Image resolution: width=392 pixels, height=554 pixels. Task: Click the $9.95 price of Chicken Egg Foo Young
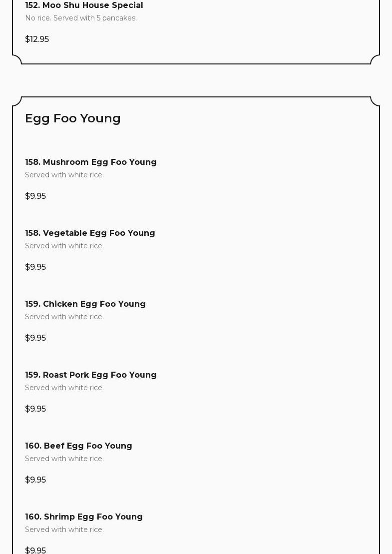(35, 338)
